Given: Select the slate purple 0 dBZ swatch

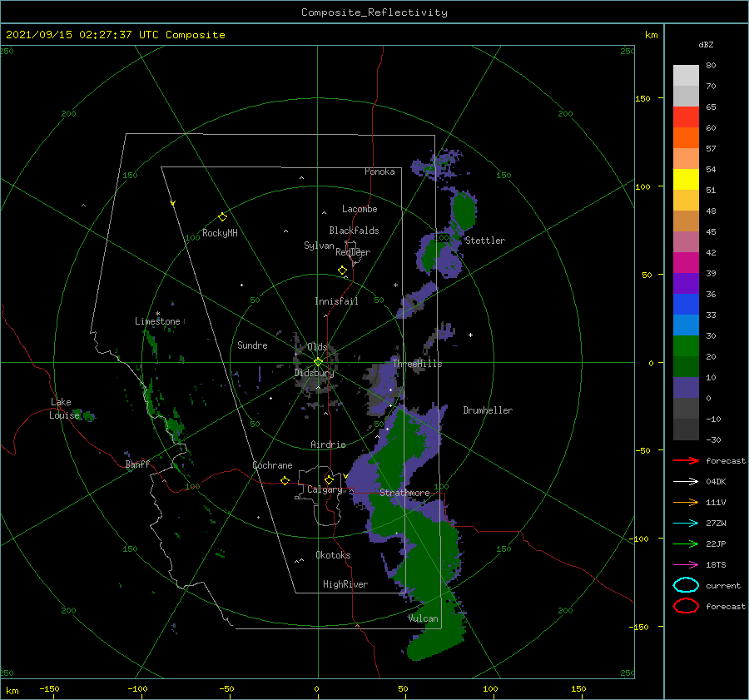Looking at the screenshot, I should [x=686, y=388].
